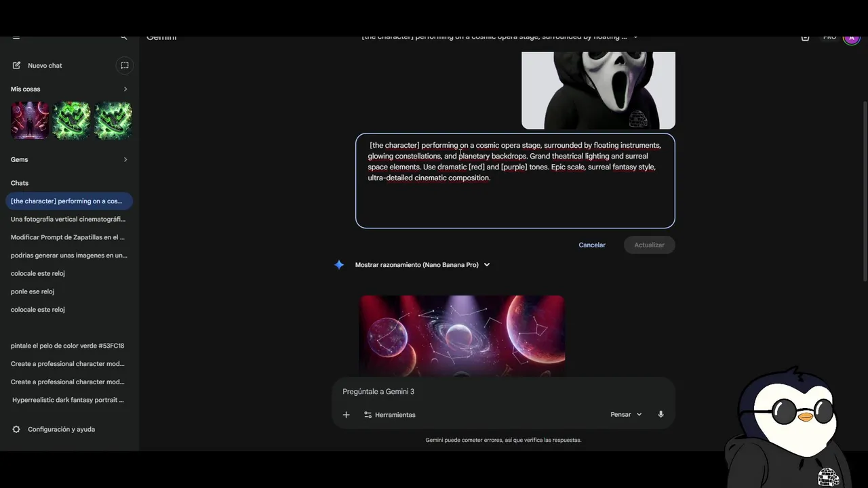Open the Herramientas tools menu

(x=389, y=415)
